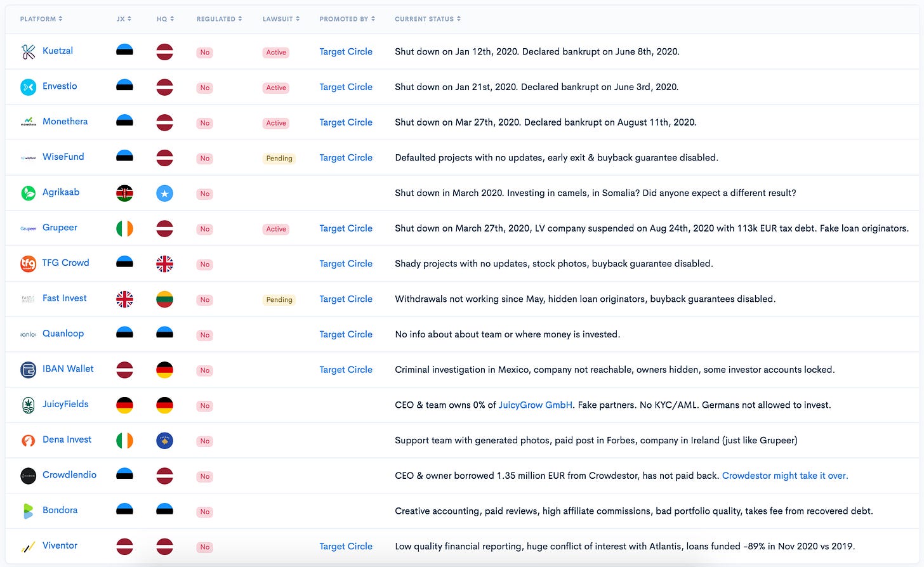Follow 'Crowdestor might take it over' link
Image resolution: width=924 pixels, height=567 pixels.
[785, 476]
